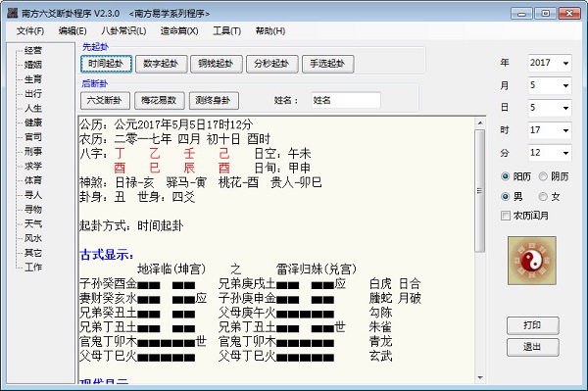The height and width of the screenshot is (391, 588).
Task: Open the 八卦常识(L) menu
Action: (123, 30)
